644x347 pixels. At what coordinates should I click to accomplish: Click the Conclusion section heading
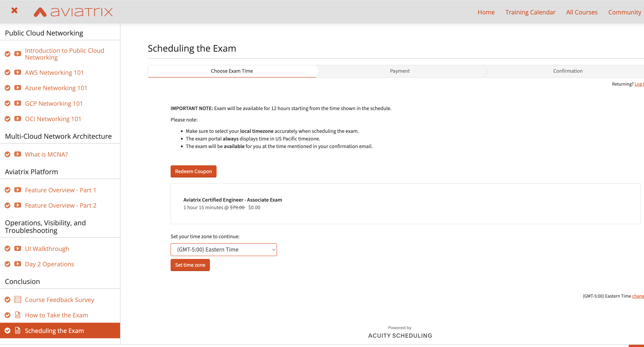(x=22, y=282)
